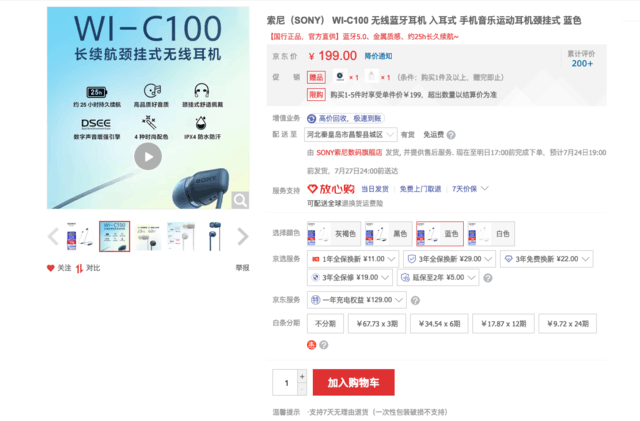The image size is (640, 421).
Task: Choose 黑色 color option
Action: click(388, 234)
